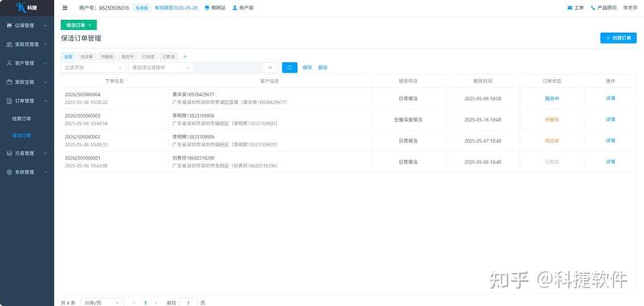Click the 商户版 user icon in the top bar
Screen dimensions: 644x306
235,8
